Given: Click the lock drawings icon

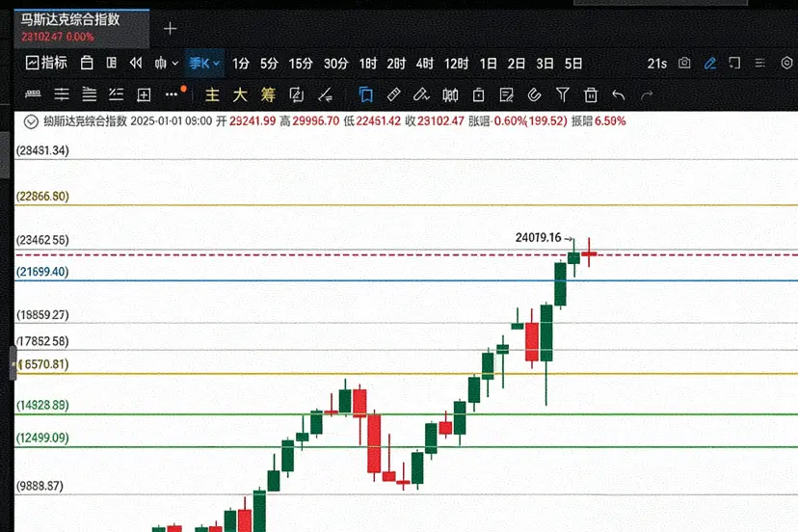Looking at the screenshot, I should tap(478, 94).
